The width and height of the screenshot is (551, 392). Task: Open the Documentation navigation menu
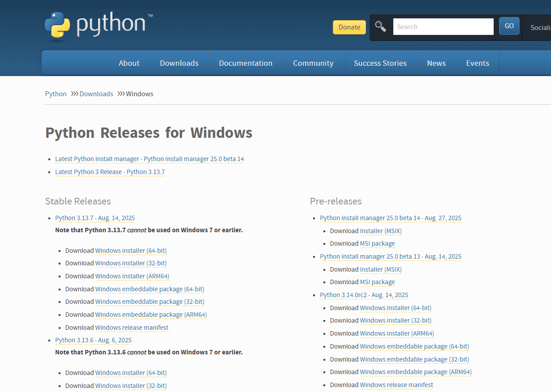245,63
